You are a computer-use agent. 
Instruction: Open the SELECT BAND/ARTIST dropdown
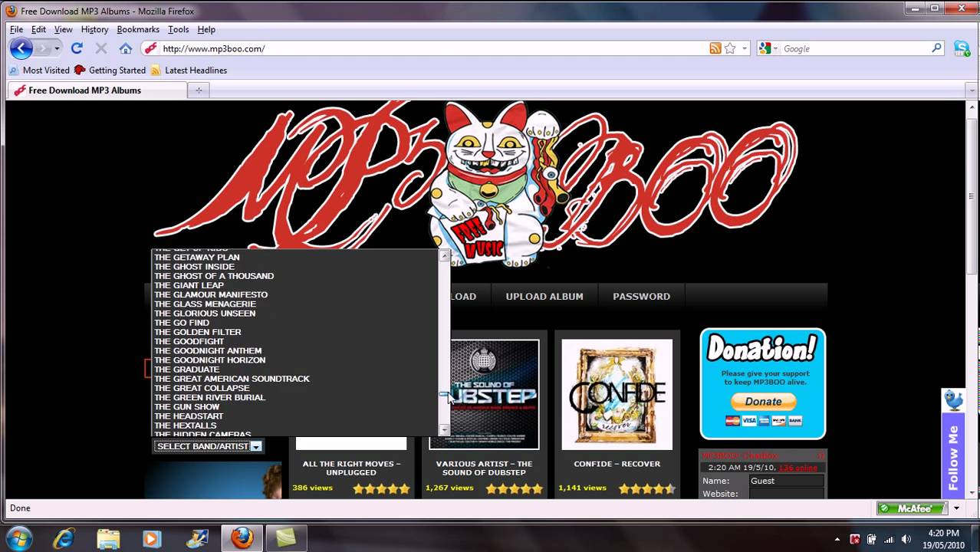pyautogui.click(x=209, y=446)
